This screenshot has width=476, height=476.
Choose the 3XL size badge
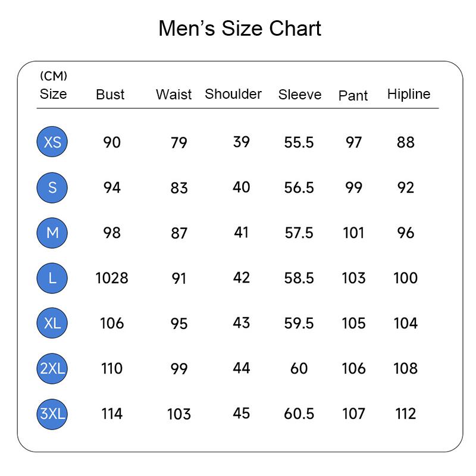52,414
